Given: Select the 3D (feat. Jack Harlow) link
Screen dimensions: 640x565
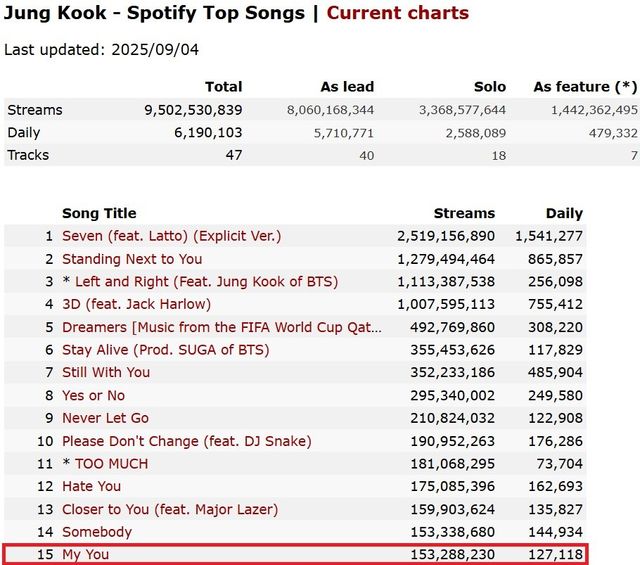Looking at the screenshot, I should [136, 304].
